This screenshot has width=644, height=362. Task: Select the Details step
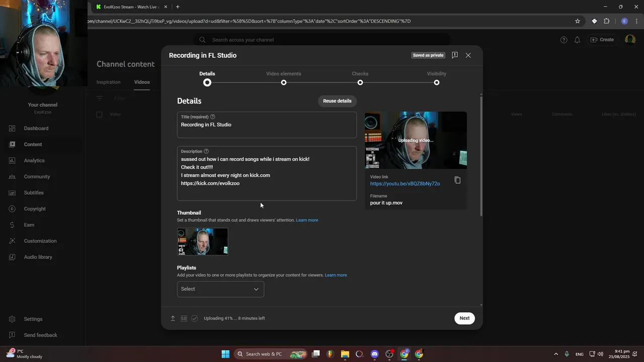coord(207,78)
